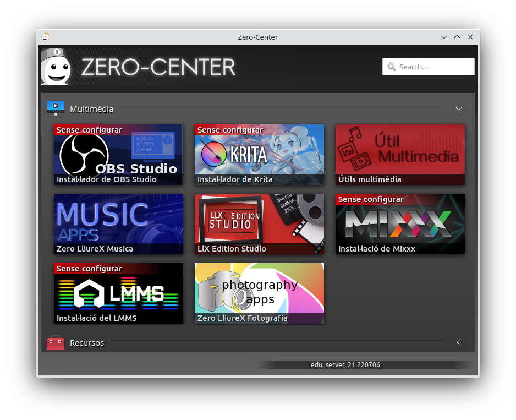This screenshot has width=516, height=420.
Task: Click the 'Instal·lador de Krita' caption
Action: (235, 179)
